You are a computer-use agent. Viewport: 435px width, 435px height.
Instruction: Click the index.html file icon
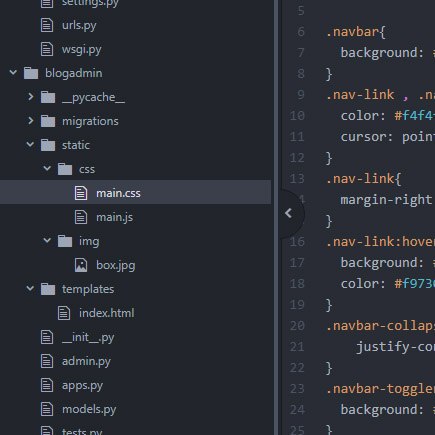coord(64,313)
